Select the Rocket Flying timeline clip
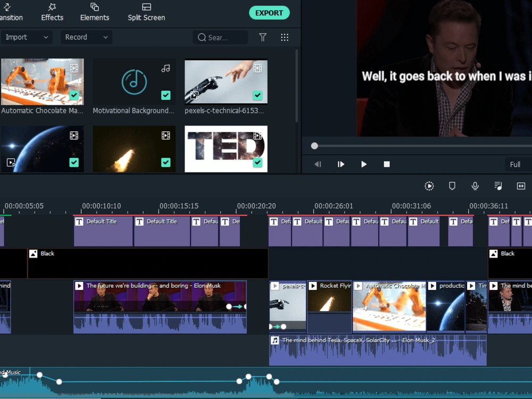This screenshot has height=399, width=532. click(x=329, y=307)
